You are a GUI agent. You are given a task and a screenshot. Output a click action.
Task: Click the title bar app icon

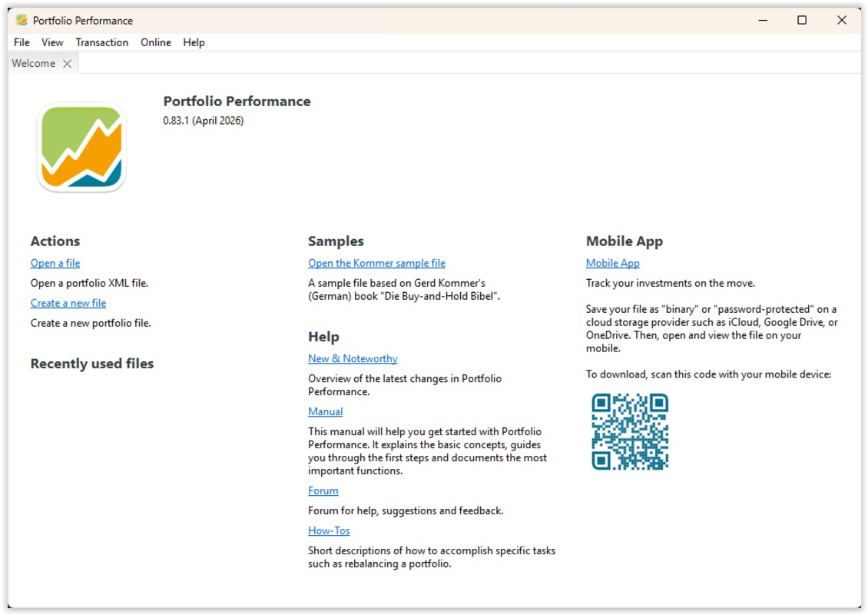[22, 21]
